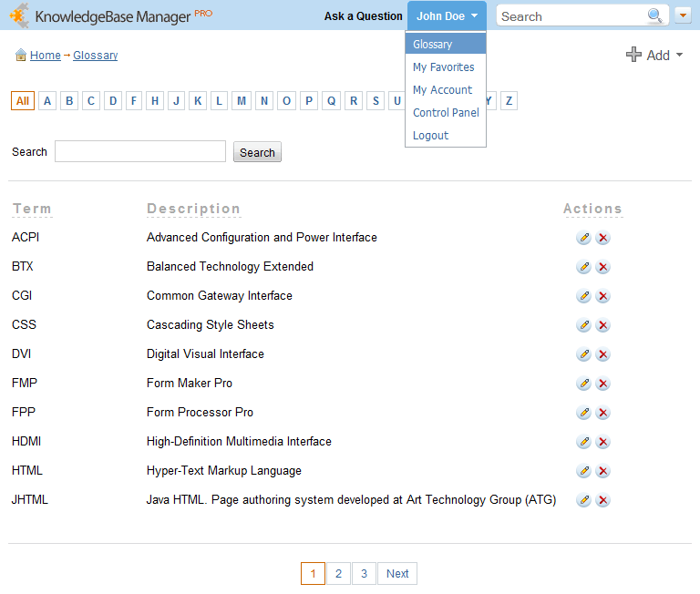This screenshot has width=700, height=594.
Task: Delete the HTML glossary term
Action: 602,471
